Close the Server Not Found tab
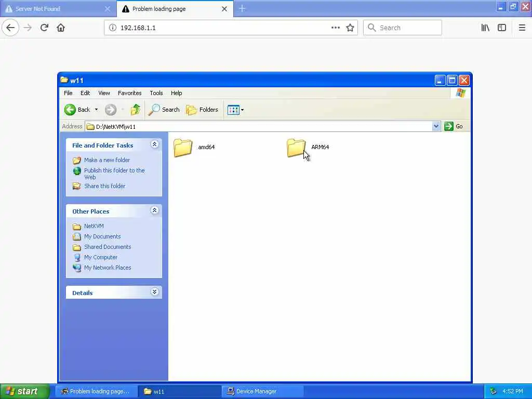The height and width of the screenshot is (399, 532). click(x=107, y=9)
